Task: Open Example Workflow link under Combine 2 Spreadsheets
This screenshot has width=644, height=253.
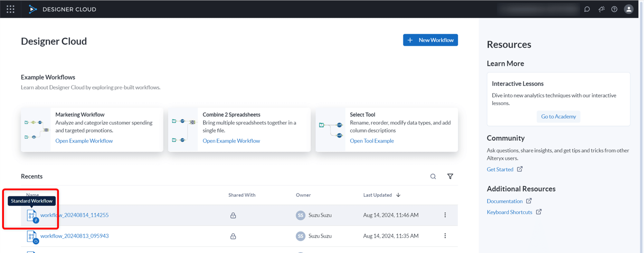Action: coord(231,141)
